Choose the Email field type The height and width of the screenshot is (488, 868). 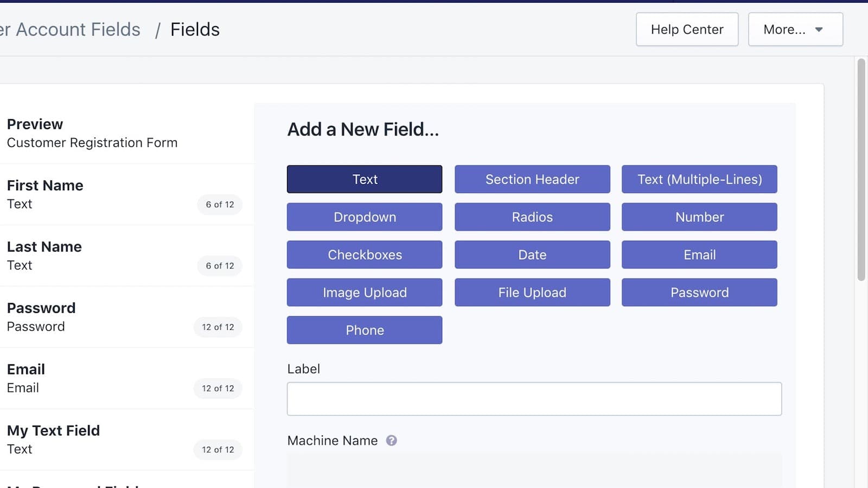tap(699, 254)
